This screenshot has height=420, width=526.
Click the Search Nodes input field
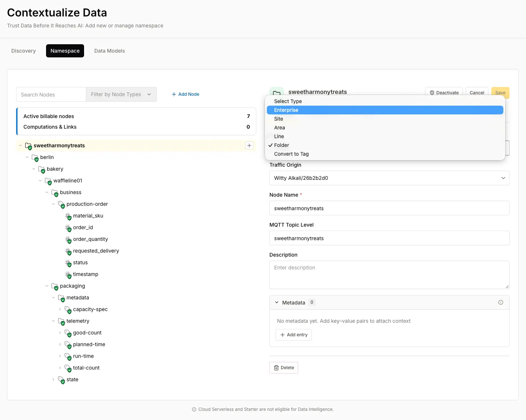[x=51, y=94]
